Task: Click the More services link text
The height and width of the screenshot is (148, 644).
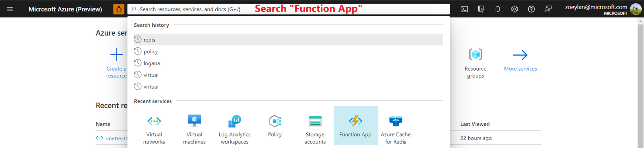Action: [520, 69]
